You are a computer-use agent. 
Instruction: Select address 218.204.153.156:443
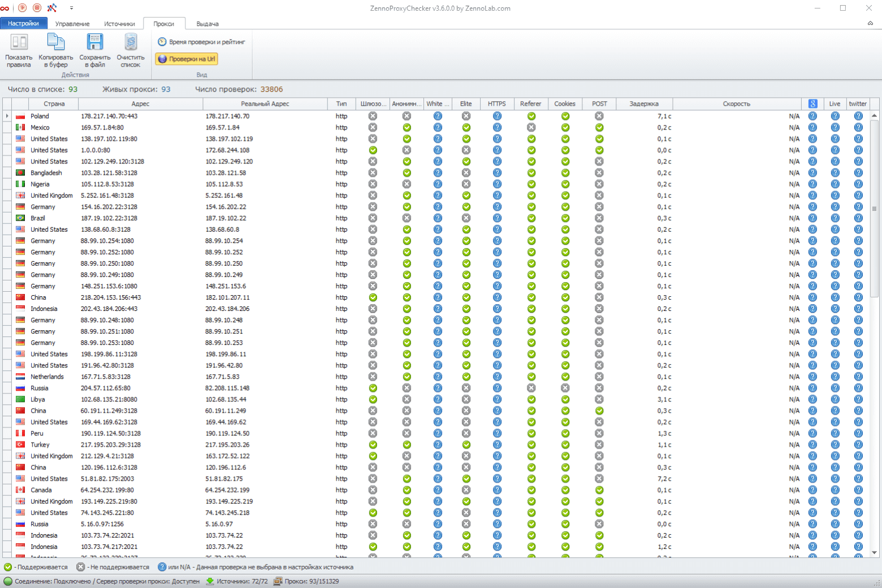click(x=111, y=297)
